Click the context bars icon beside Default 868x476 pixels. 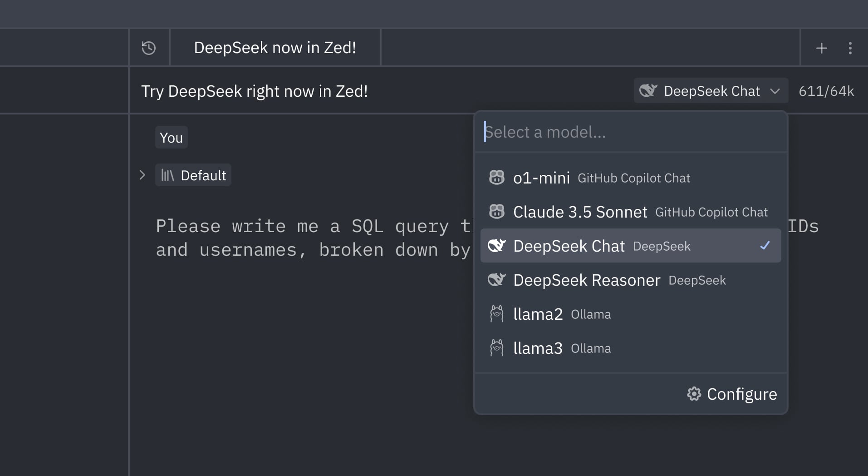pos(168,175)
